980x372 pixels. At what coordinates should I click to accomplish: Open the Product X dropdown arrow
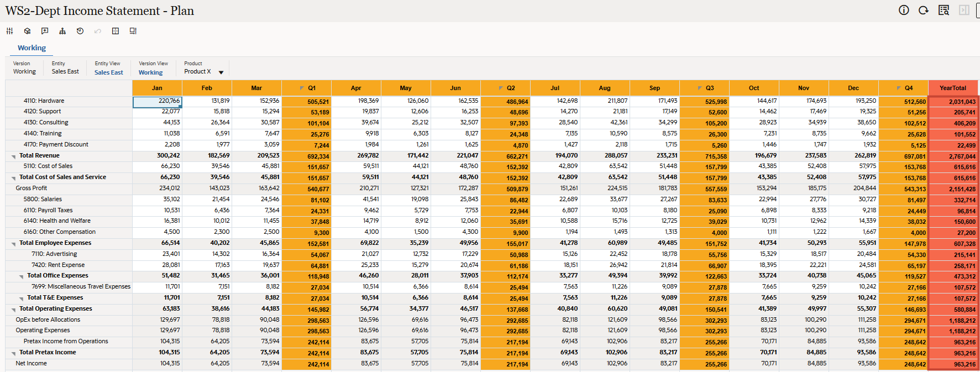[x=221, y=72]
